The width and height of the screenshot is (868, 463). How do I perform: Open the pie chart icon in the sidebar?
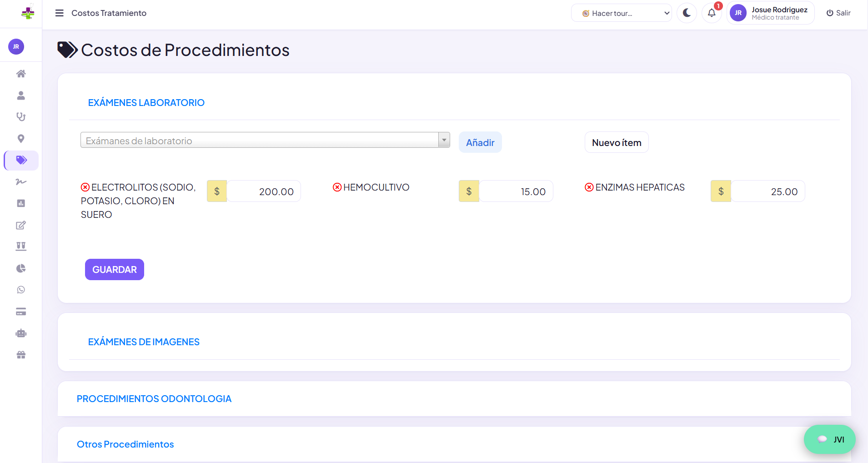pyautogui.click(x=21, y=268)
